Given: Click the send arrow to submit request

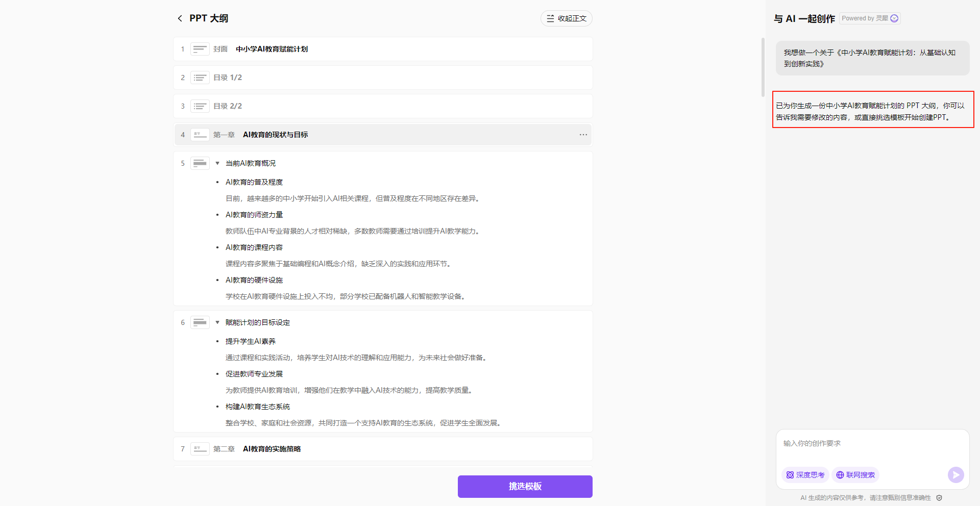Looking at the screenshot, I should 955,475.
